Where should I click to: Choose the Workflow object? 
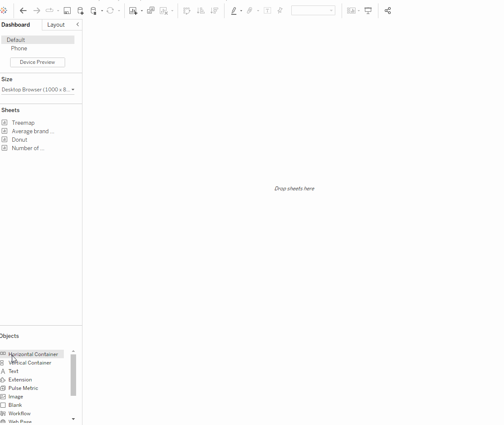pos(19,414)
